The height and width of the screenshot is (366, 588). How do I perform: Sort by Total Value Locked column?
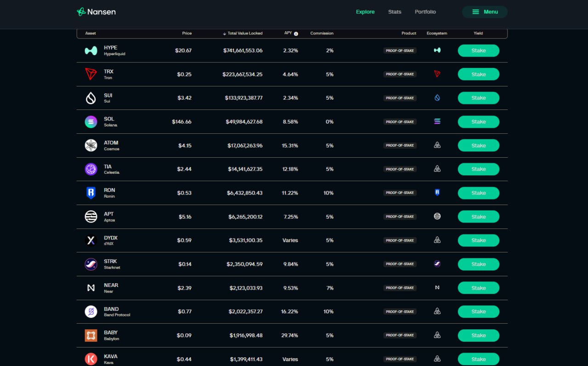tap(243, 34)
